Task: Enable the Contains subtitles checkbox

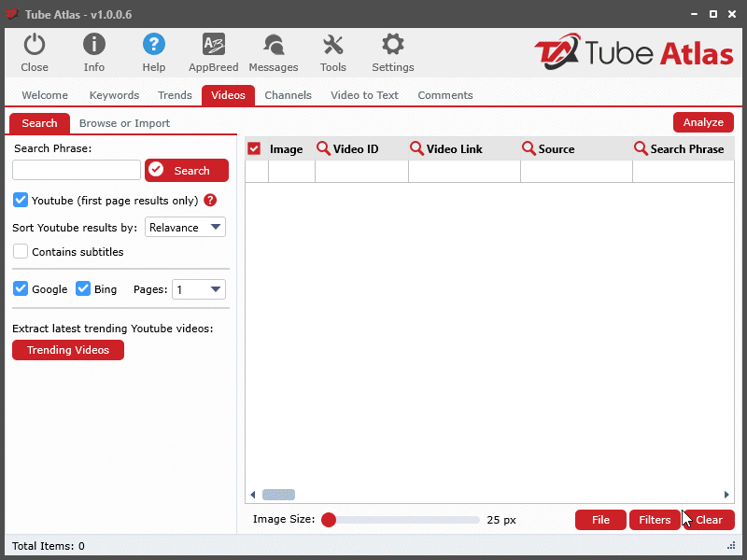Action: (21, 251)
